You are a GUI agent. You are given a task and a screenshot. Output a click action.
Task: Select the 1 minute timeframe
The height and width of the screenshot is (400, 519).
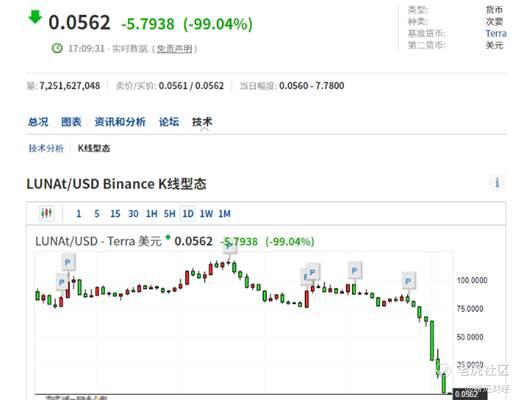pyautogui.click(x=78, y=214)
